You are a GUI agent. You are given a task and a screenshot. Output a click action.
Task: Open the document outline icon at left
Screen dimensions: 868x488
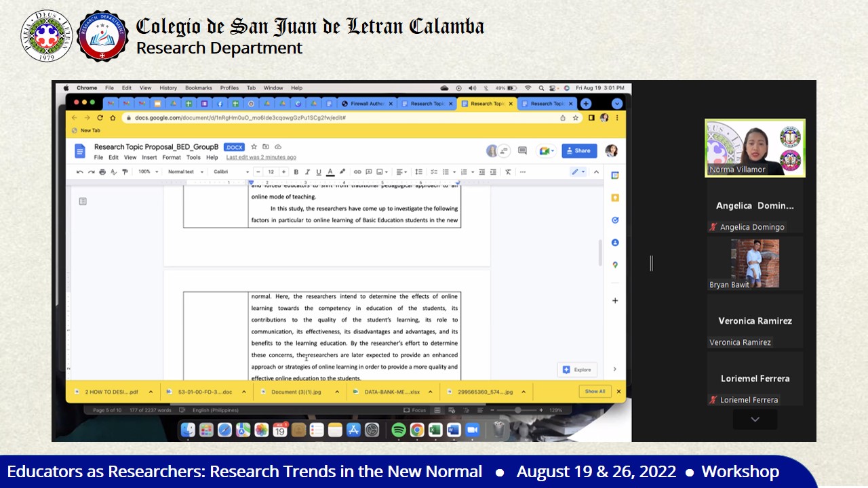(x=83, y=201)
